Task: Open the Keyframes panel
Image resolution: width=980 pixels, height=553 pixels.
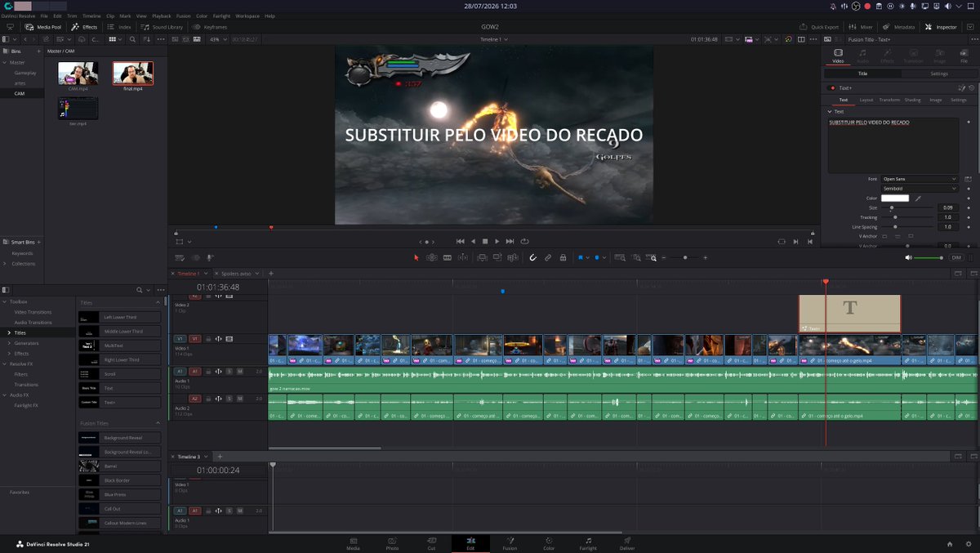Action: 210,27
